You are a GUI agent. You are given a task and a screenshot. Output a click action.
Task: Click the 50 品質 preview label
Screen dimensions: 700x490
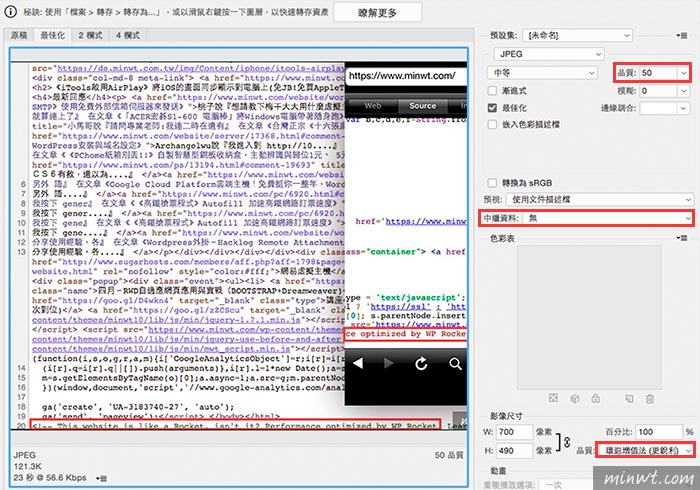[x=449, y=455]
